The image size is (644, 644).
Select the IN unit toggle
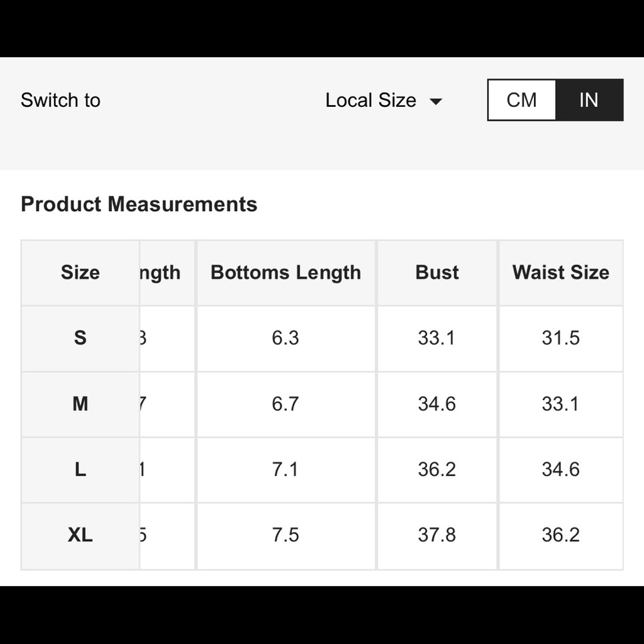tap(589, 100)
